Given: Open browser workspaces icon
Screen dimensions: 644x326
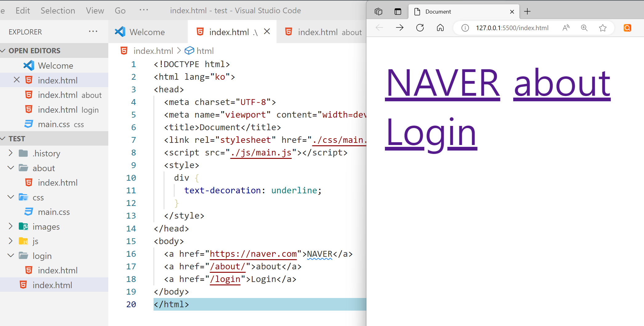Looking at the screenshot, I should coord(378,12).
